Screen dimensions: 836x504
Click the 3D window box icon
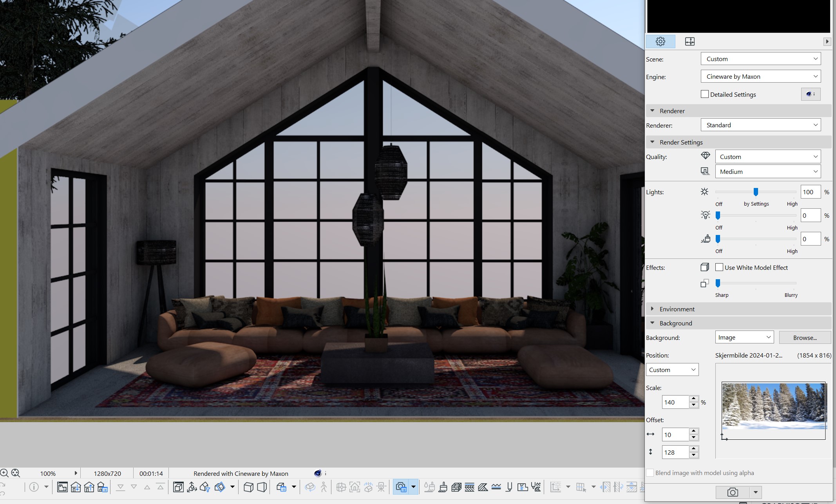(x=178, y=487)
